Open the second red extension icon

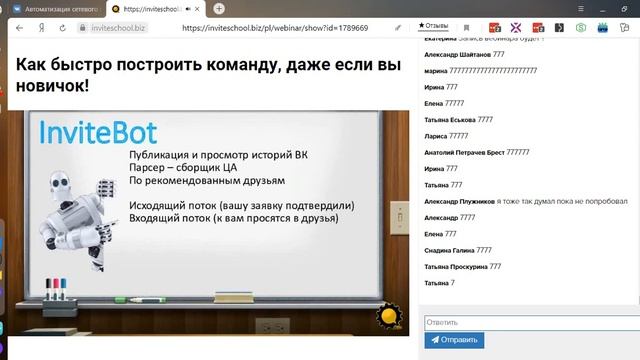coord(538,28)
